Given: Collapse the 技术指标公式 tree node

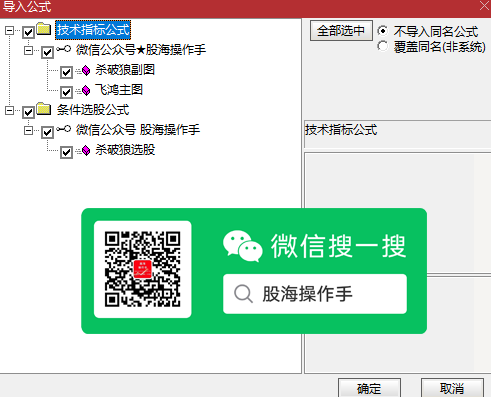Looking at the screenshot, I should tap(9, 30).
